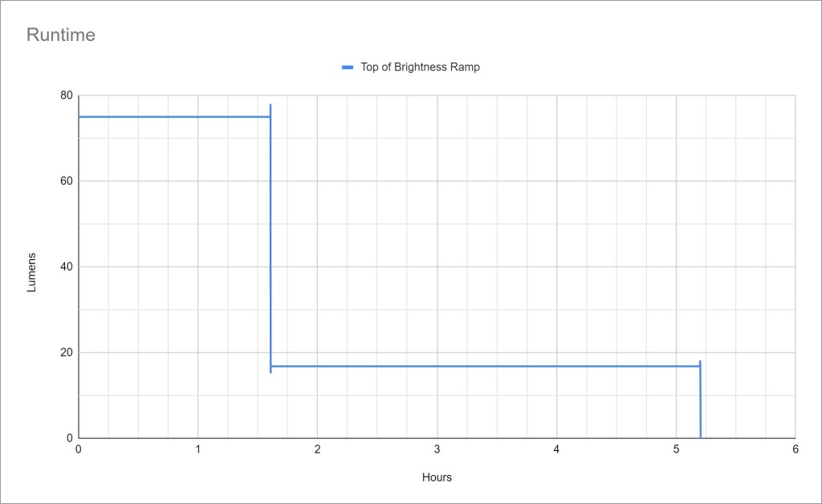Select the 40 label on the Lumens axis

pyautogui.click(x=66, y=267)
